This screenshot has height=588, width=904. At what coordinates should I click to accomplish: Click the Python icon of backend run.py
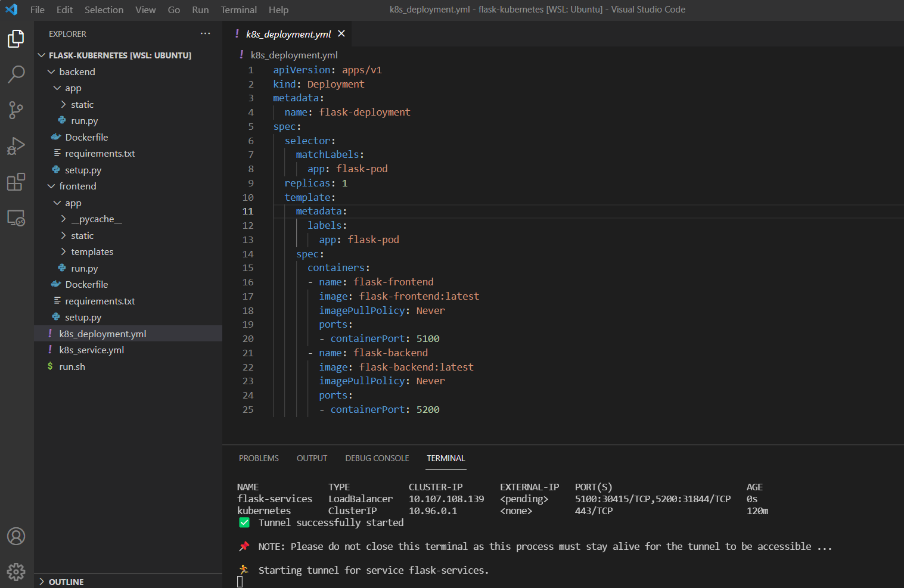point(62,120)
